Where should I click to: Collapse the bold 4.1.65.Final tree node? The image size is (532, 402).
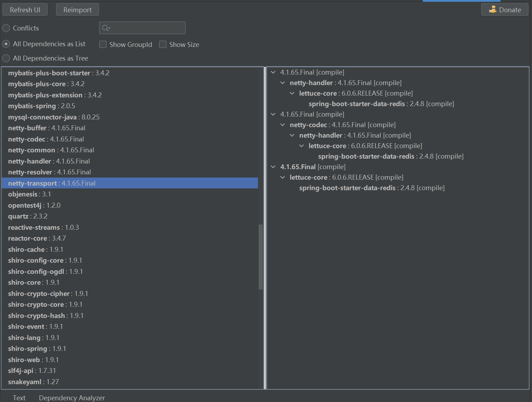[x=273, y=167]
